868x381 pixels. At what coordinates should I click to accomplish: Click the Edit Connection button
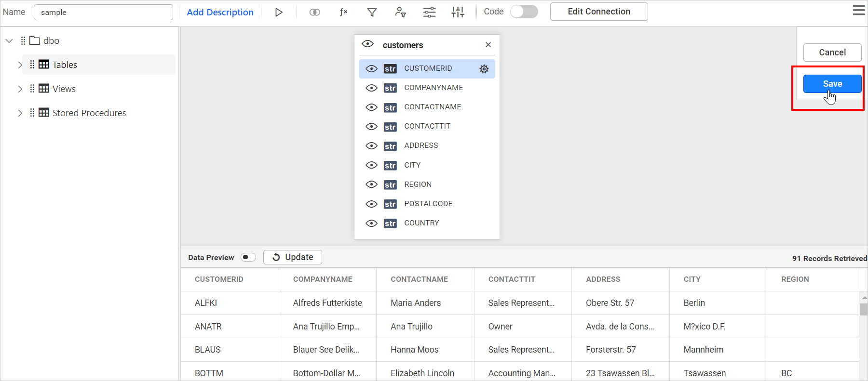click(598, 12)
